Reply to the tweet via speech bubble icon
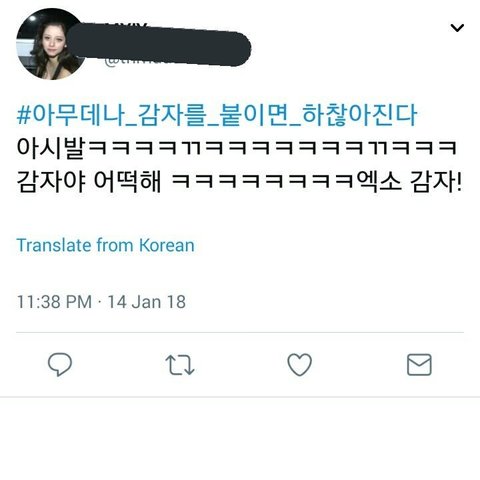This screenshot has height=480, width=480. [60, 364]
